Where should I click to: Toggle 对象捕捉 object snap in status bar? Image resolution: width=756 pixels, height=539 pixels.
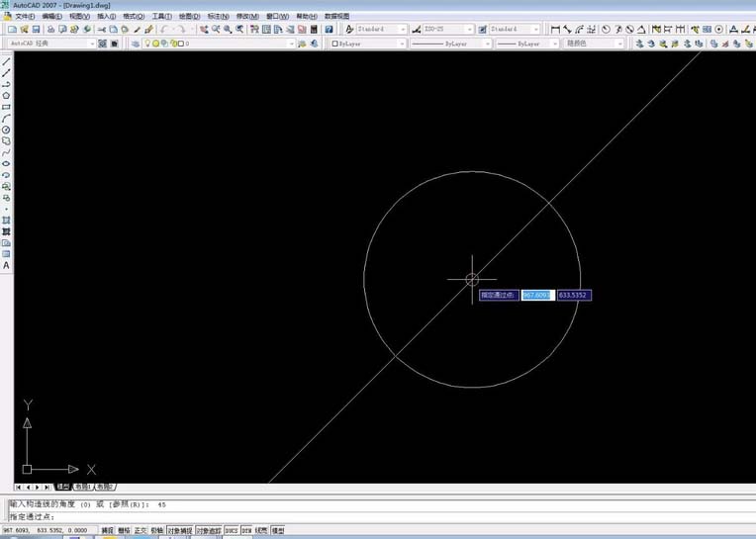click(x=179, y=531)
